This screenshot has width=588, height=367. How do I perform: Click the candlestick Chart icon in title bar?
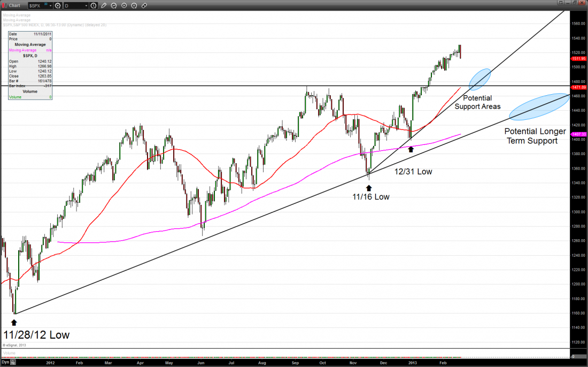(4, 5)
